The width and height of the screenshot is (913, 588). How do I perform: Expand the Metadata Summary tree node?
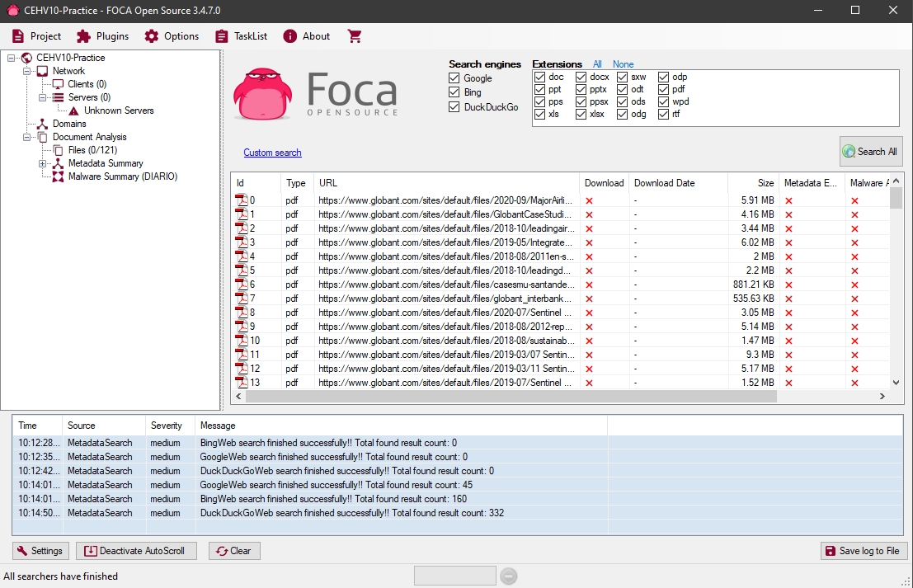(x=43, y=163)
